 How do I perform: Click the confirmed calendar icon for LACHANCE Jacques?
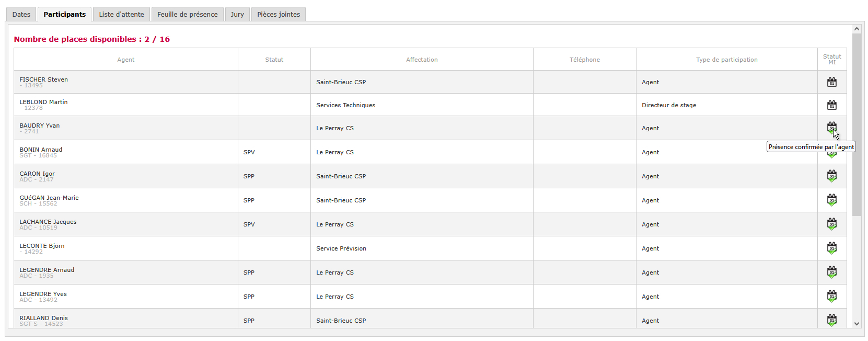pos(831,224)
